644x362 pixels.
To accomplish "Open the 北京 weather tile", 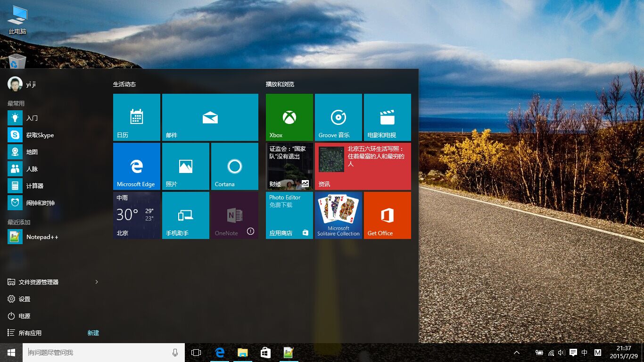I will 137,215.
